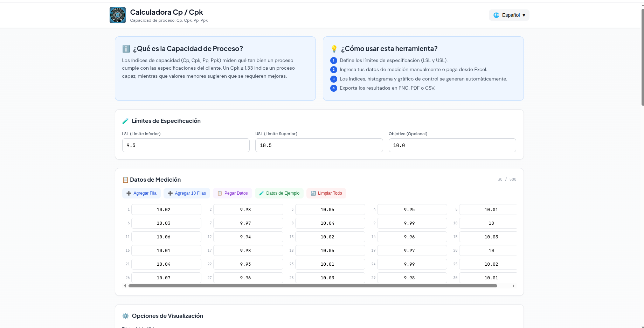This screenshot has height=328, width=644.
Task: Select measurement cell 1 with value 10.02
Action: coord(166,210)
